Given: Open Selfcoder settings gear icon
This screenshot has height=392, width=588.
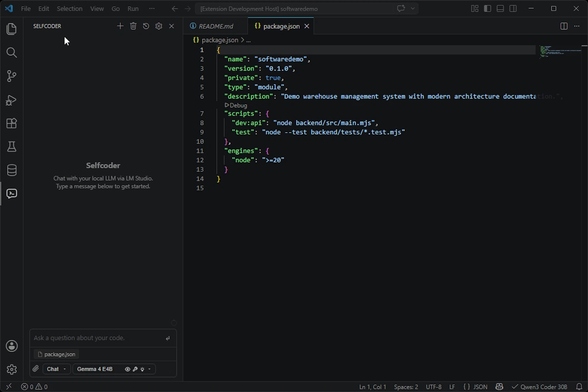Looking at the screenshot, I should 159,26.
